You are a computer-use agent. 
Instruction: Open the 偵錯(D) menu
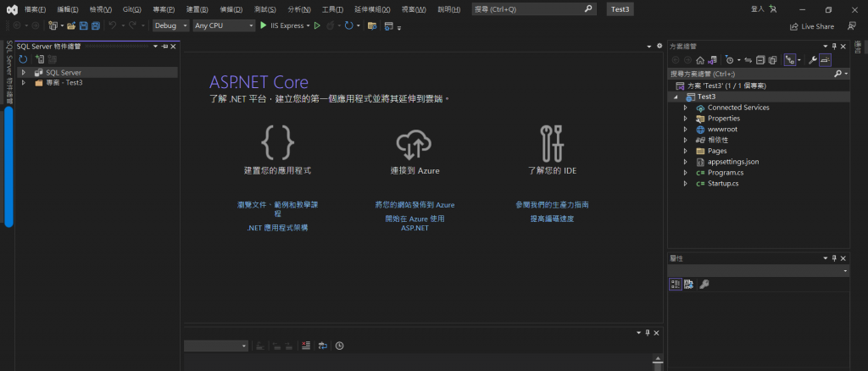231,9
